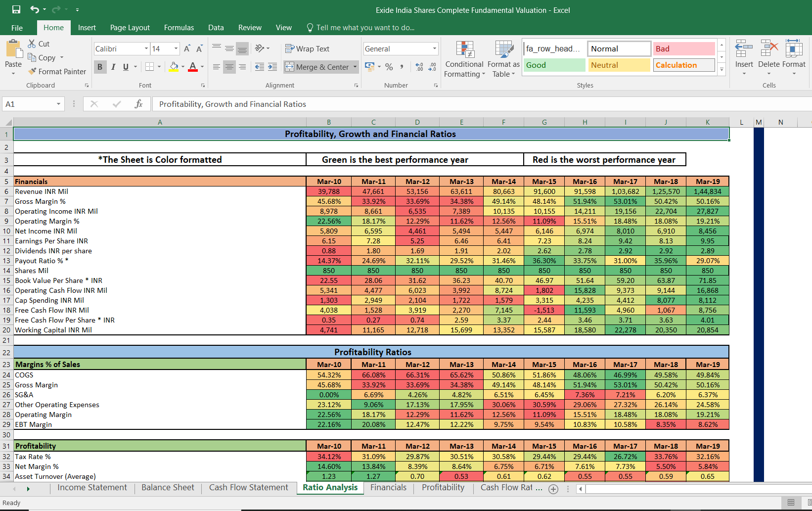Screen dimensions: 812x511
Task: Open Format as Table gallery
Action: [503, 59]
